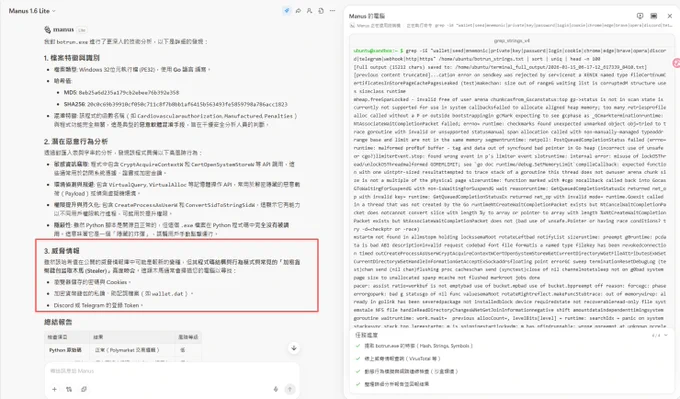Click the person icon in chat header
This screenshot has height=399, width=680.
coord(309,11)
